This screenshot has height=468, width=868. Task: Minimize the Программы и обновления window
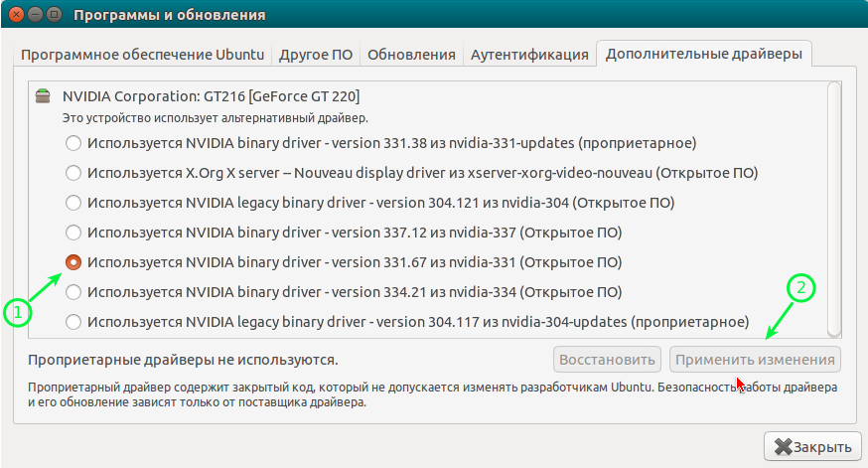tap(35, 14)
